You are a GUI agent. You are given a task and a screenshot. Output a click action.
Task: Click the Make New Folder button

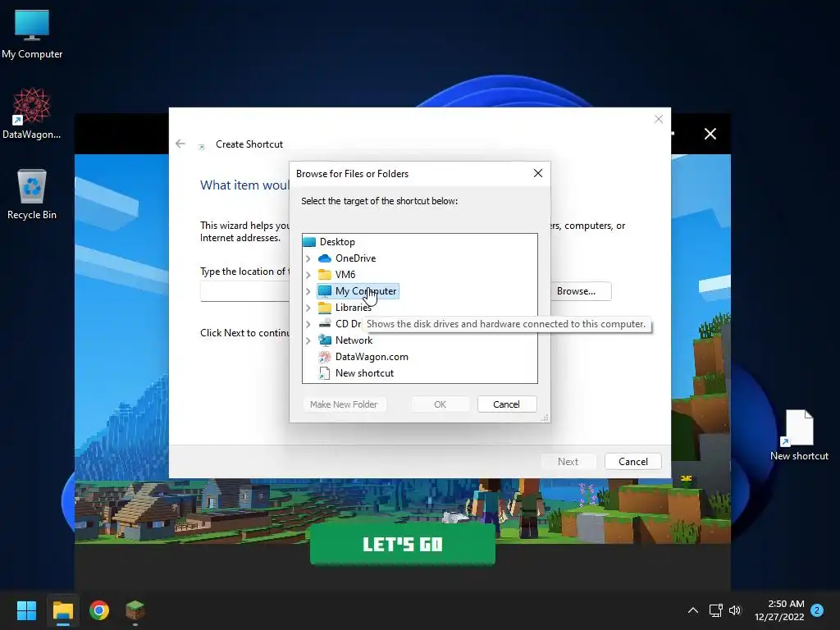click(344, 404)
